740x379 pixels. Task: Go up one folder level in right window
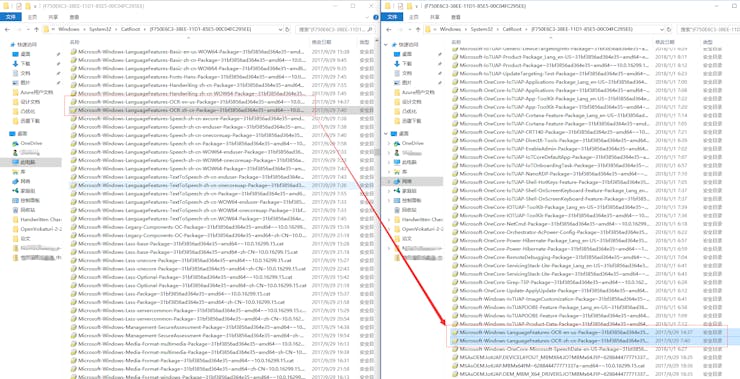417,29
